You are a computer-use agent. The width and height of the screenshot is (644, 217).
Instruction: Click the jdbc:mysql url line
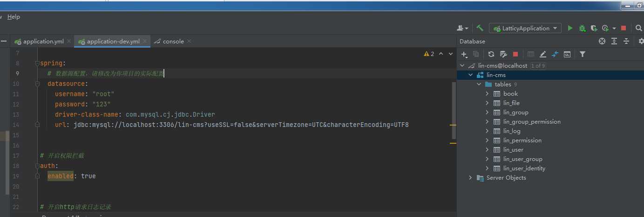click(x=231, y=125)
